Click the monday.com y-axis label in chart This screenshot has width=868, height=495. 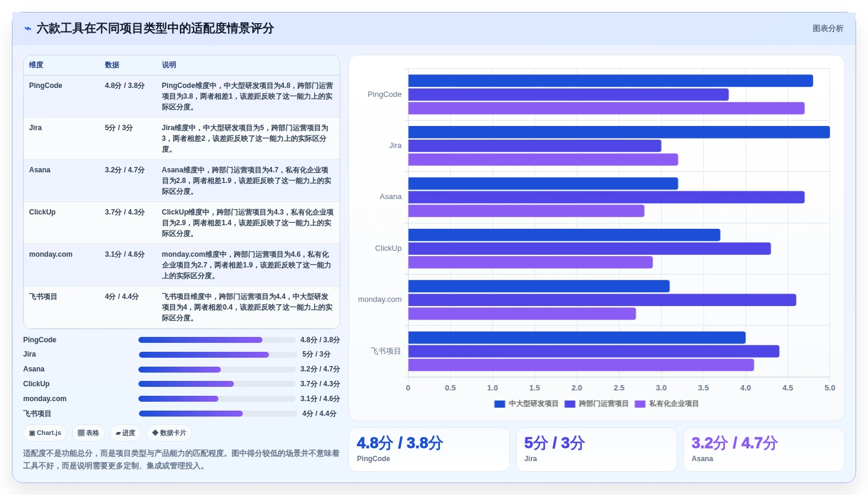pyautogui.click(x=380, y=299)
